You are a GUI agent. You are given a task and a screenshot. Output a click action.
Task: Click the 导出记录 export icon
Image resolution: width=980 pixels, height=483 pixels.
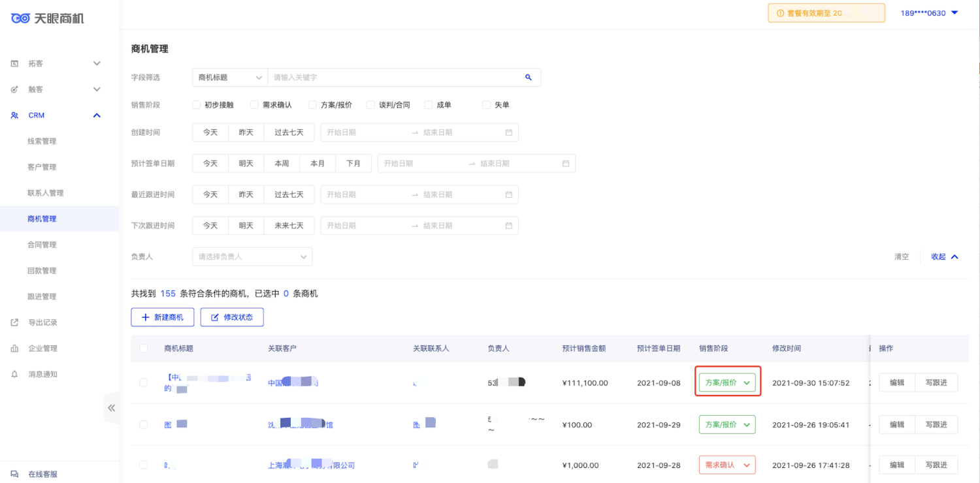tap(14, 322)
